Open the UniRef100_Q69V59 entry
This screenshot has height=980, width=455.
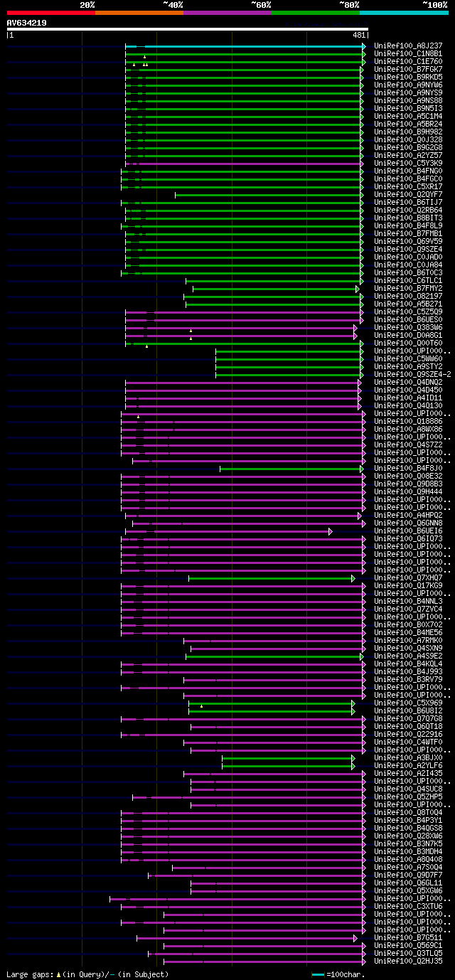point(408,241)
